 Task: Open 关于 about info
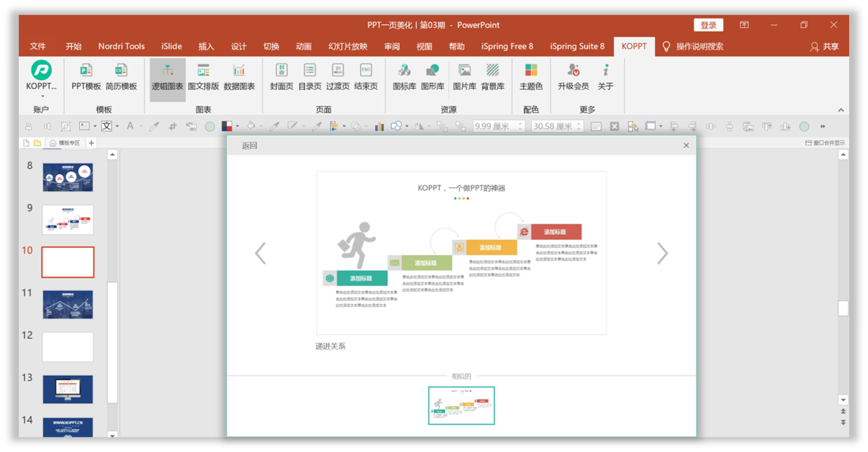[x=605, y=77]
